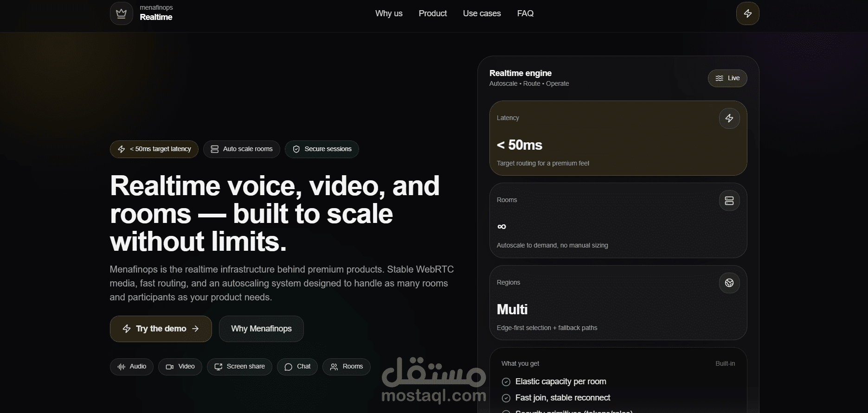This screenshot has width=868, height=413.
Task: Go to Use cases section
Action: click(482, 13)
